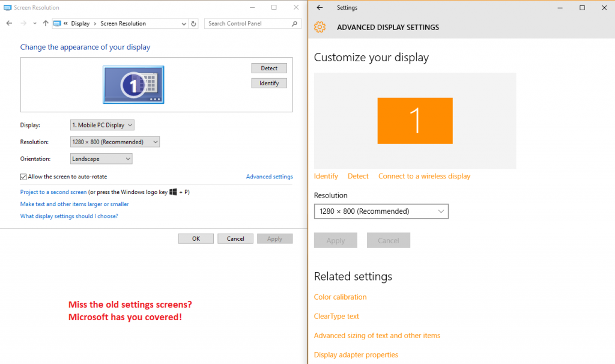Open ClearType text link
The width and height of the screenshot is (615, 364).
coord(336,316)
